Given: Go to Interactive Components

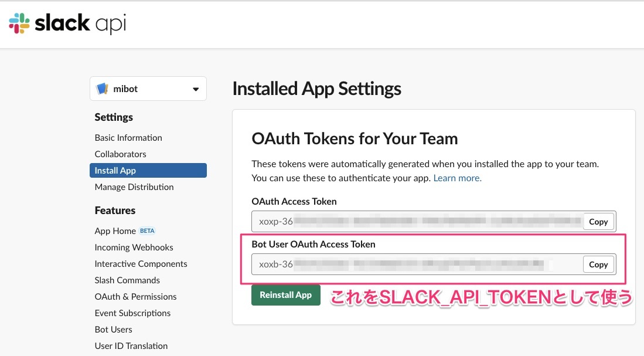Looking at the screenshot, I should [x=141, y=264].
